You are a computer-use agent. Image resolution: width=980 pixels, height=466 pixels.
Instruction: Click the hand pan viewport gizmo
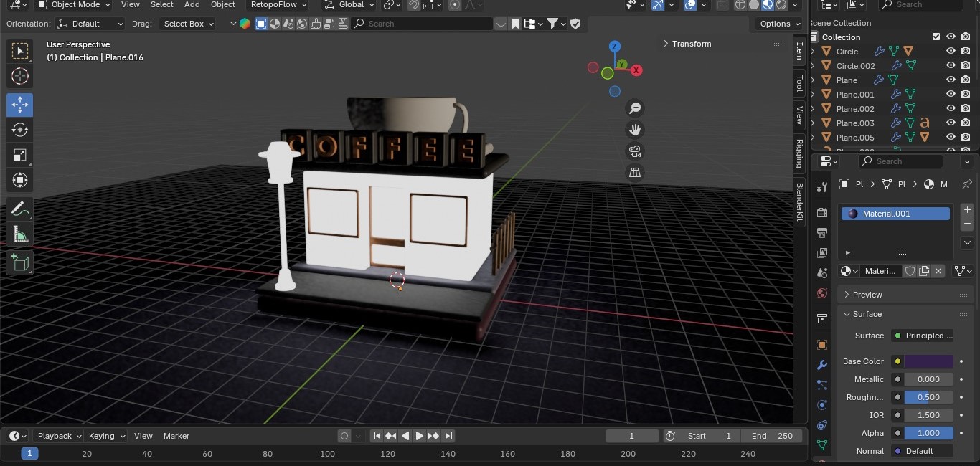pyautogui.click(x=635, y=130)
